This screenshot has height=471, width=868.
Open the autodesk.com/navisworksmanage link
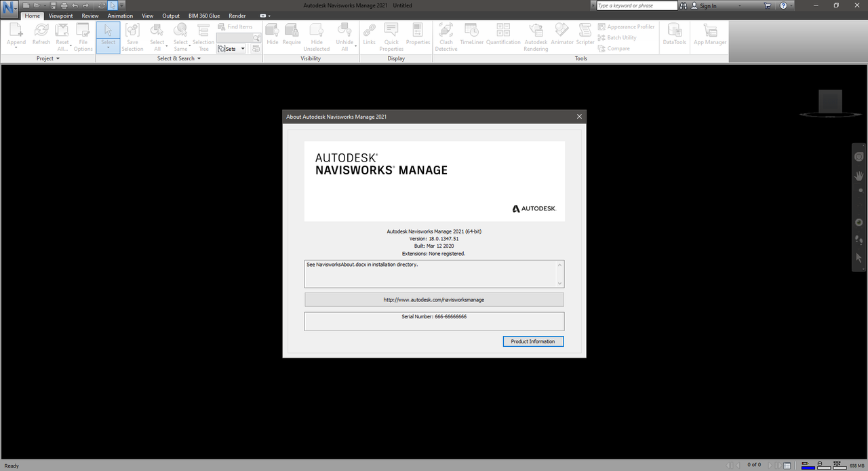tap(434, 299)
